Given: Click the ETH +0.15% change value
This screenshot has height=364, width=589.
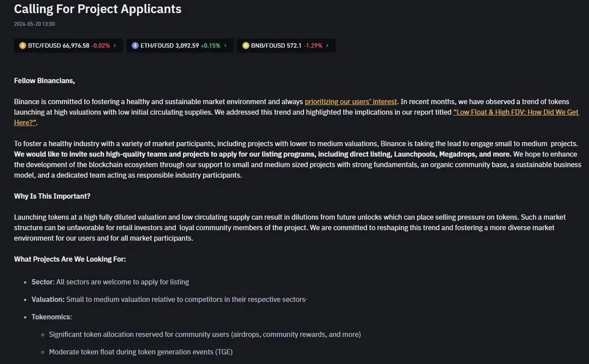Looking at the screenshot, I should pyautogui.click(x=211, y=46).
